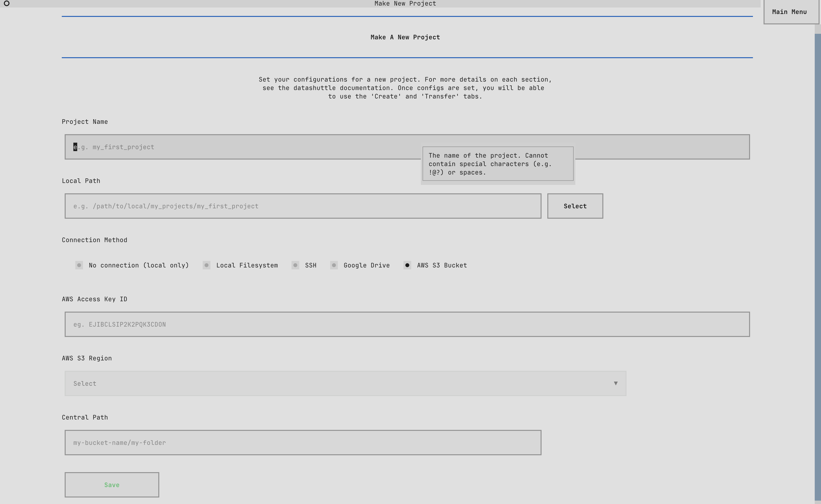This screenshot has width=821, height=504.
Task: Click the 'AWS S3 Region' label
Action: (87, 358)
